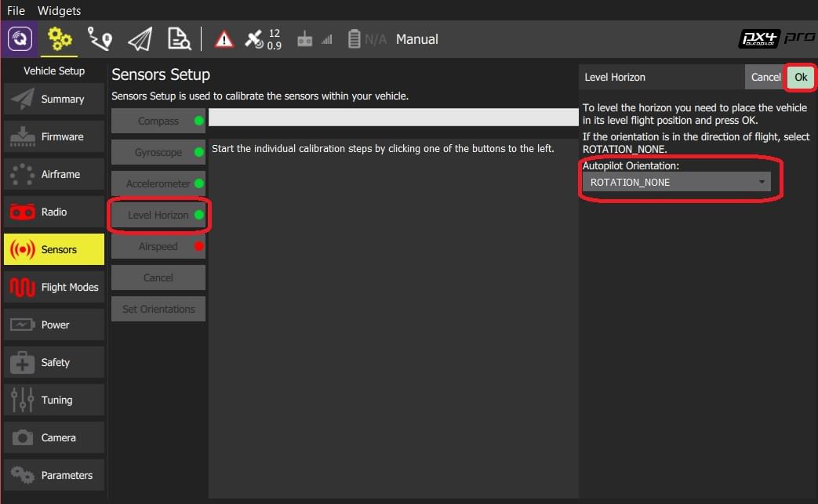Cancel the Level Horizon dialog
818x504 pixels.
click(x=765, y=77)
